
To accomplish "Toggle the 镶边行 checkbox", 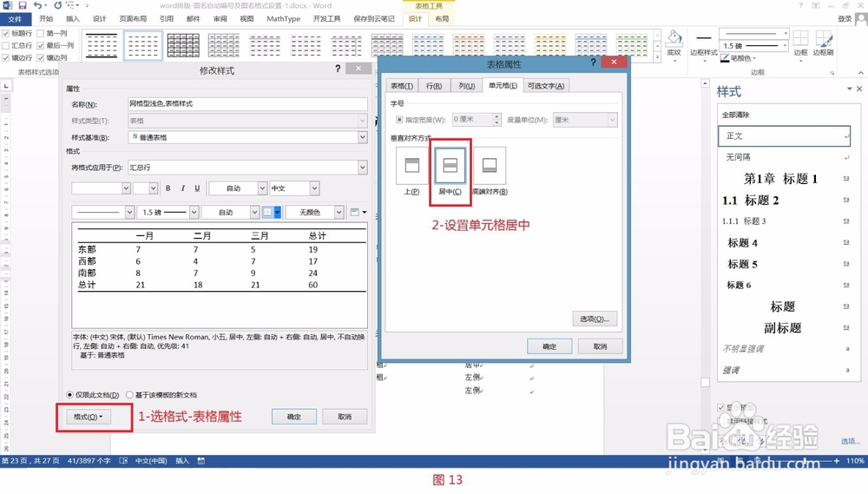I will pos(6,58).
